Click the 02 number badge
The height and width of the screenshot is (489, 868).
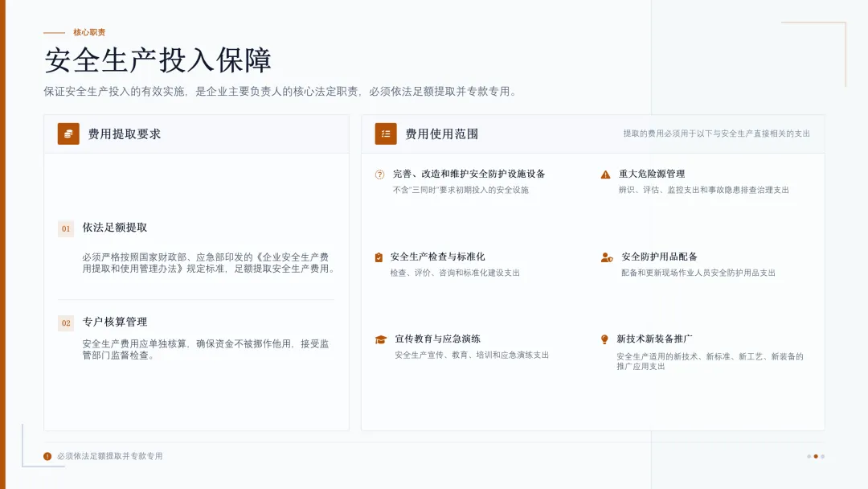[66, 323]
